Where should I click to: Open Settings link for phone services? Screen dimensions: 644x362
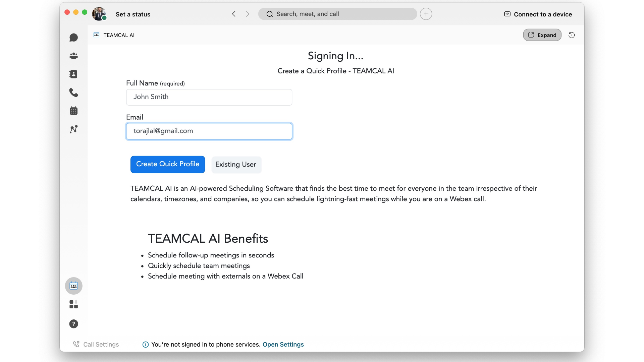(x=283, y=344)
